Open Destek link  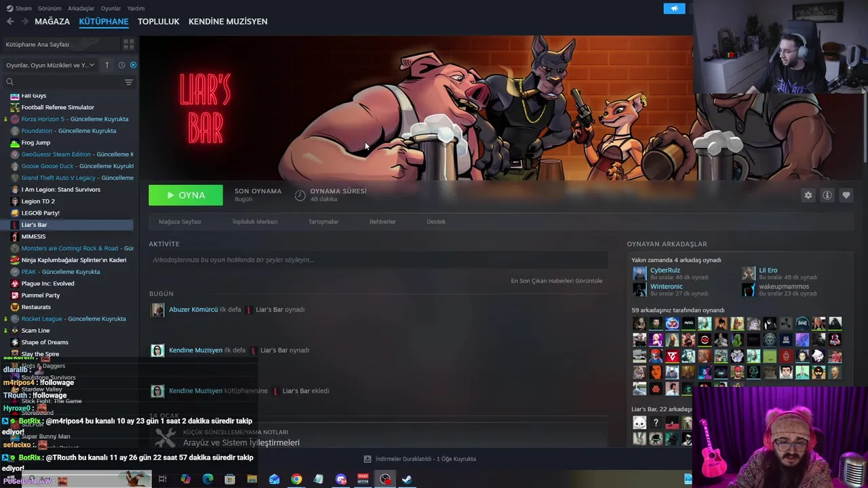tap(436, 222)
